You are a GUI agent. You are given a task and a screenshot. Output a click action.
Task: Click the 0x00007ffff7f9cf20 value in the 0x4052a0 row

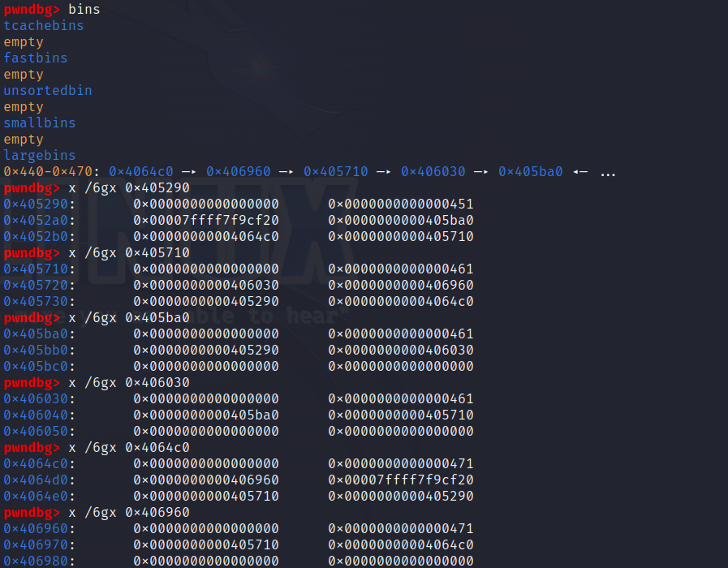[205, 220]
